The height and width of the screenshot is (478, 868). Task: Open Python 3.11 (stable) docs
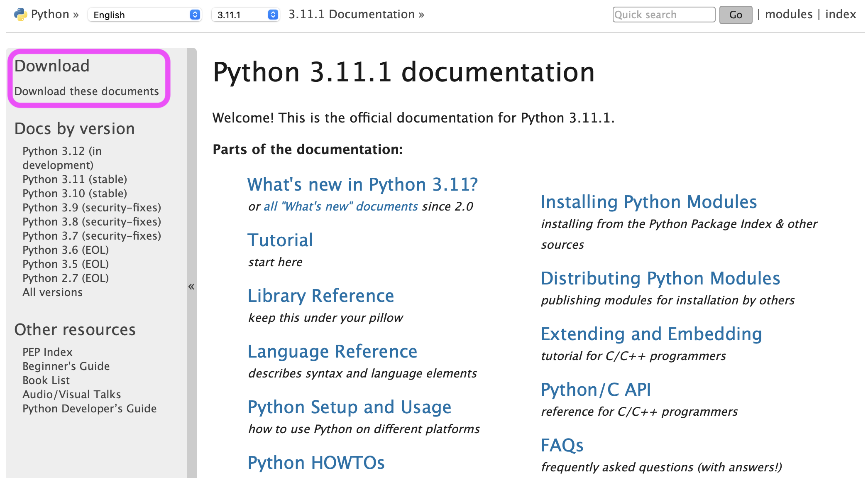click(75, 179)
